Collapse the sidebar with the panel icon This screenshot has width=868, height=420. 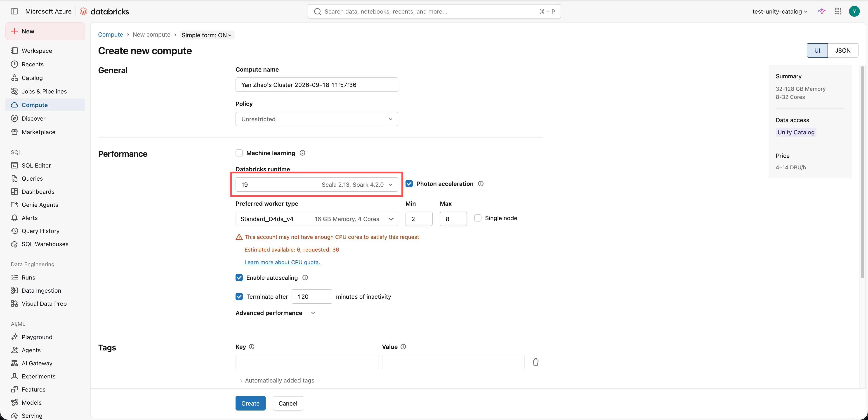[14, 11]
